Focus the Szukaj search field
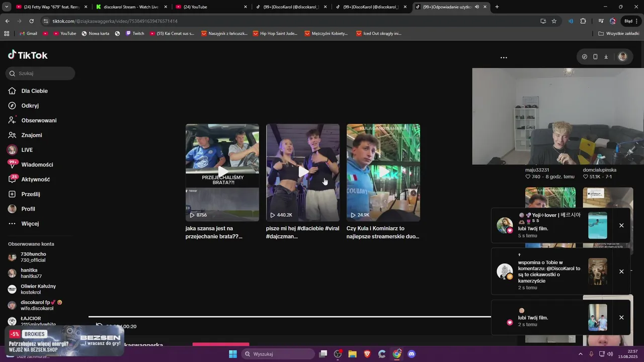Viewport: 644px width, 362px height. [x=40, y=73]
